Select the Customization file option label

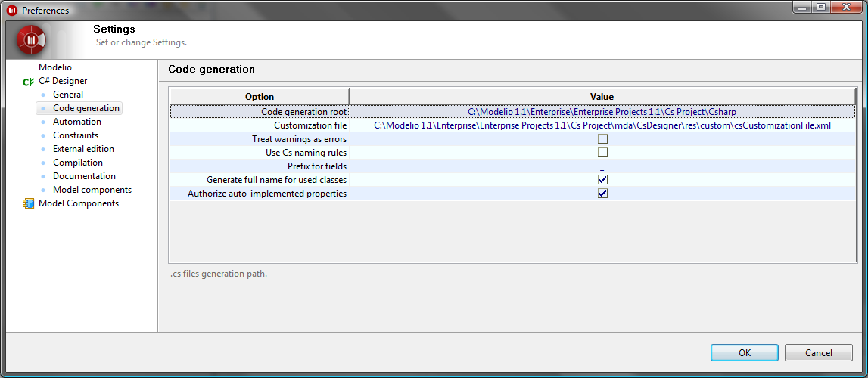click(x=310, y=125)
